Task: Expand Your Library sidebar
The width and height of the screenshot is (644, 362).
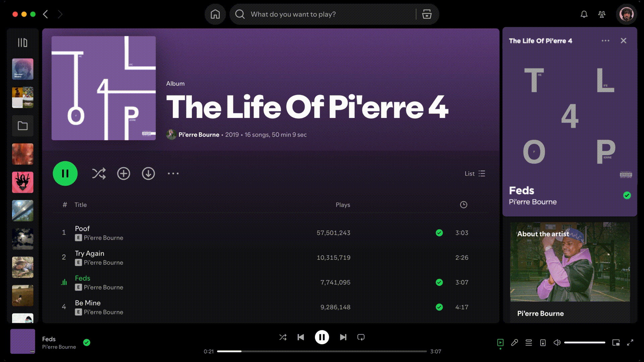Action: point(22,43)
